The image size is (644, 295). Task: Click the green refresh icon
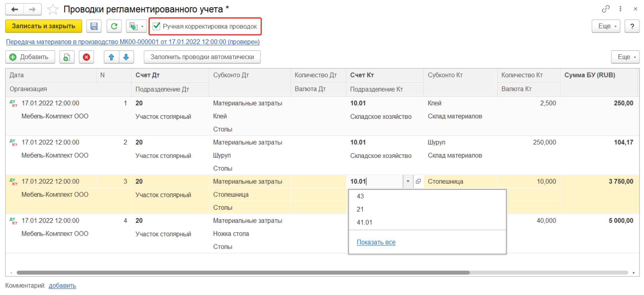pos(114,26)
